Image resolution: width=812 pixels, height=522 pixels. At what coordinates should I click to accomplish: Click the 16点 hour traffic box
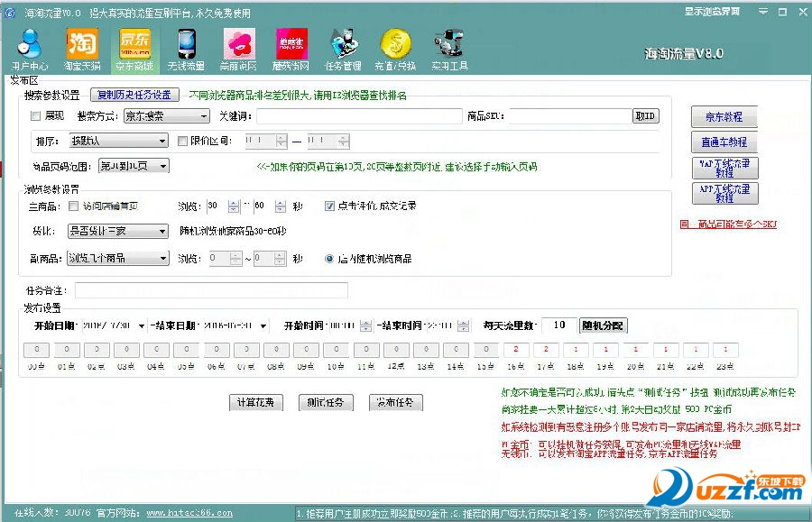(x=516, y=350)
